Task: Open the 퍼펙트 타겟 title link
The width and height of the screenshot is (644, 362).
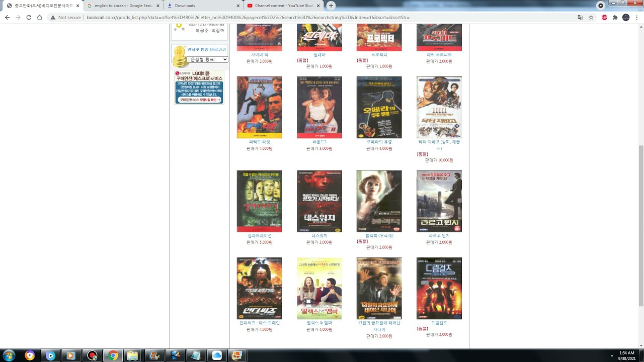Action: click(259, 142)
